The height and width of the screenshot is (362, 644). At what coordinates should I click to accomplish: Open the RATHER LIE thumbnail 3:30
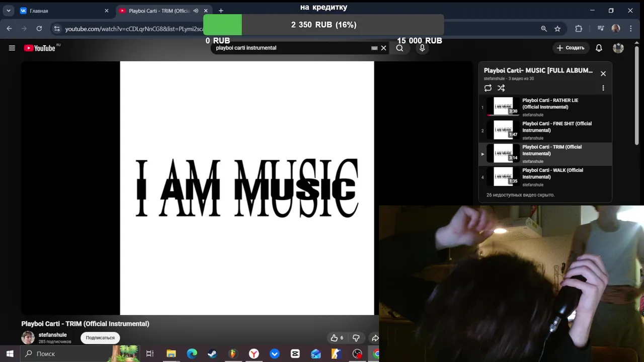[x=503, y=107]
